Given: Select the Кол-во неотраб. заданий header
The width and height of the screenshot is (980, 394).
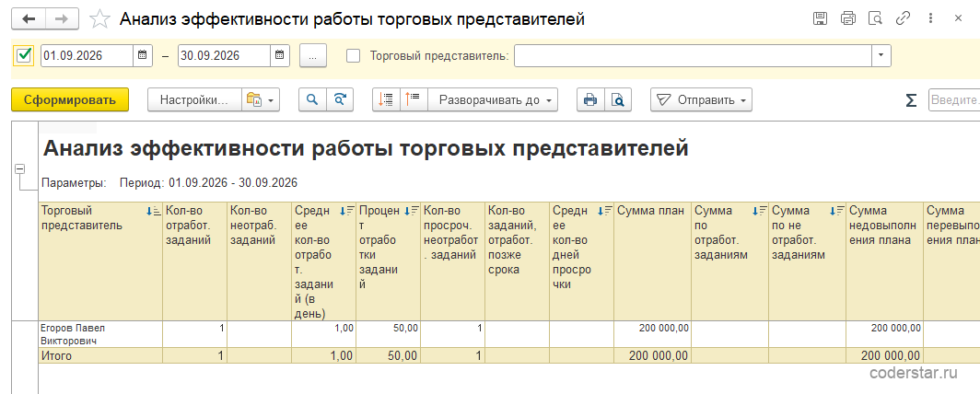Looking at the screenshot, I should point(260,261).
